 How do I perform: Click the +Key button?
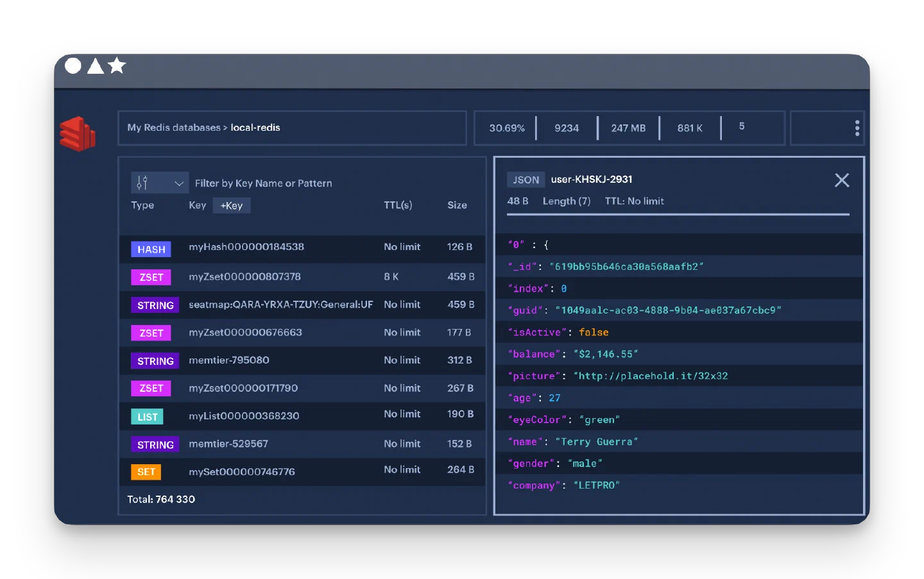(232, 206)
